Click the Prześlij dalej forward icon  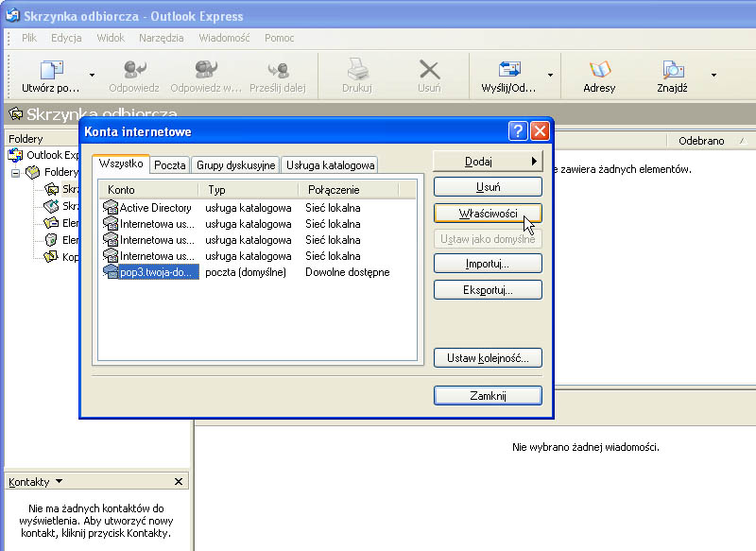pos(278,69)
